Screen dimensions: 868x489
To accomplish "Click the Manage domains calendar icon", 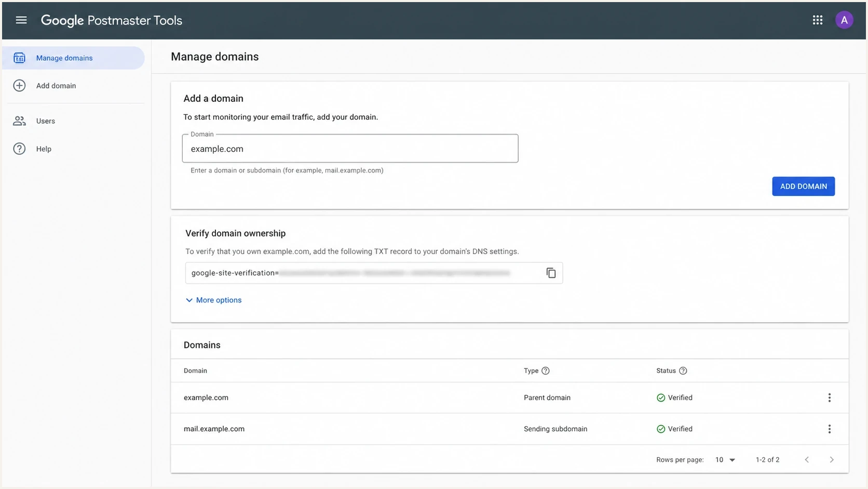I will click(x=19, y=58).
